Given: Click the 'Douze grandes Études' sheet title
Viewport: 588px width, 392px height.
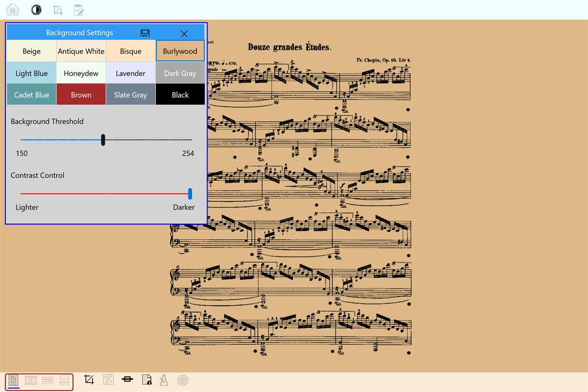Looking at the screenshot, I should (289, 47).
